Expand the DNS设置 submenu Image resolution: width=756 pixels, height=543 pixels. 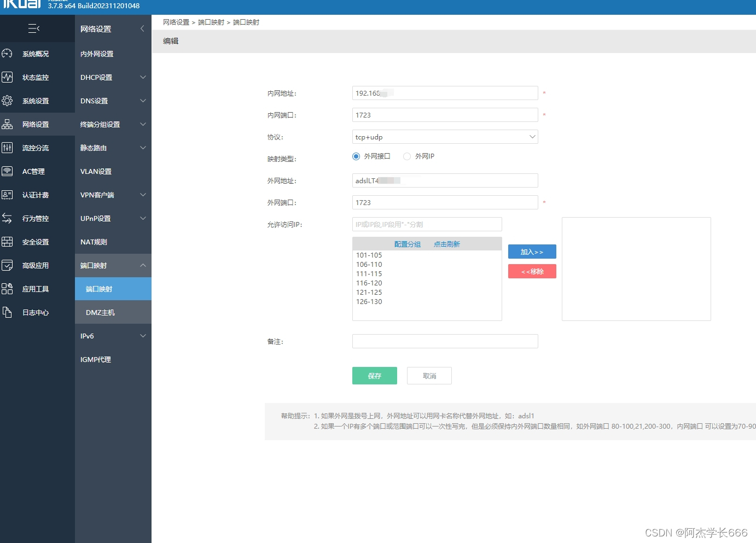(143, 101)
